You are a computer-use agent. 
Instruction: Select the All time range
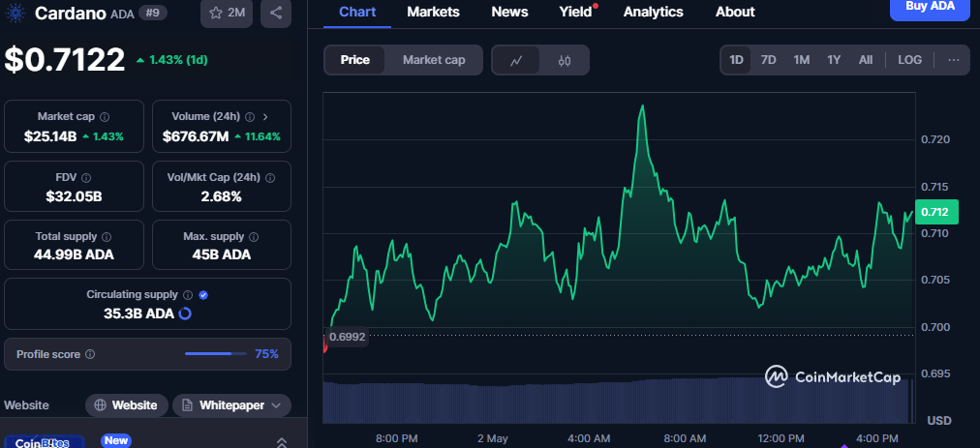(x=866, y=60)
